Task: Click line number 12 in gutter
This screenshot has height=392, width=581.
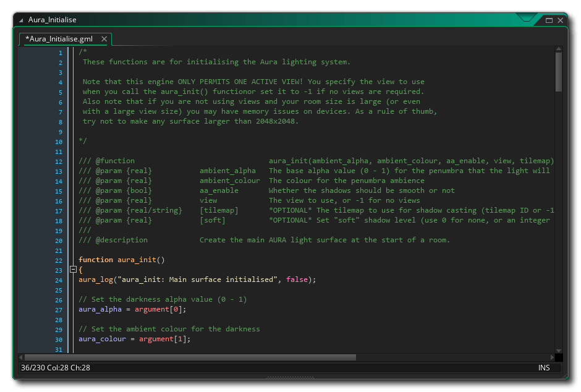Action: [59, 162]
